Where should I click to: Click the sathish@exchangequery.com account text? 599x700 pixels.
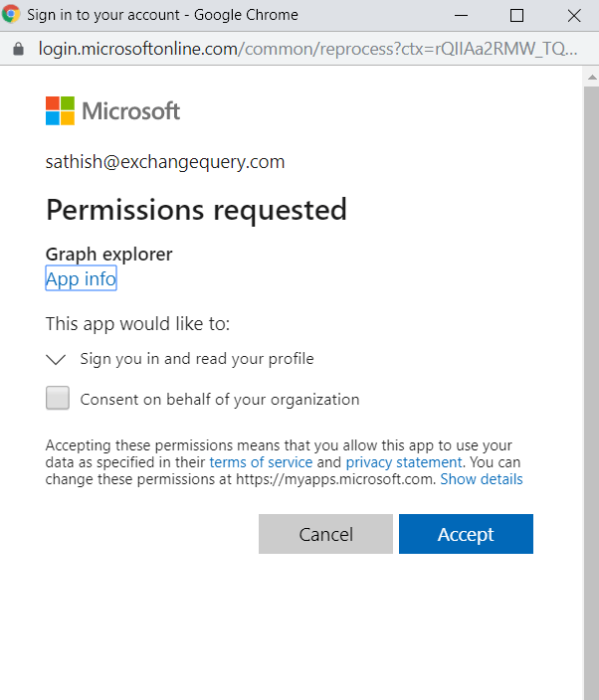tap(165, 162)
